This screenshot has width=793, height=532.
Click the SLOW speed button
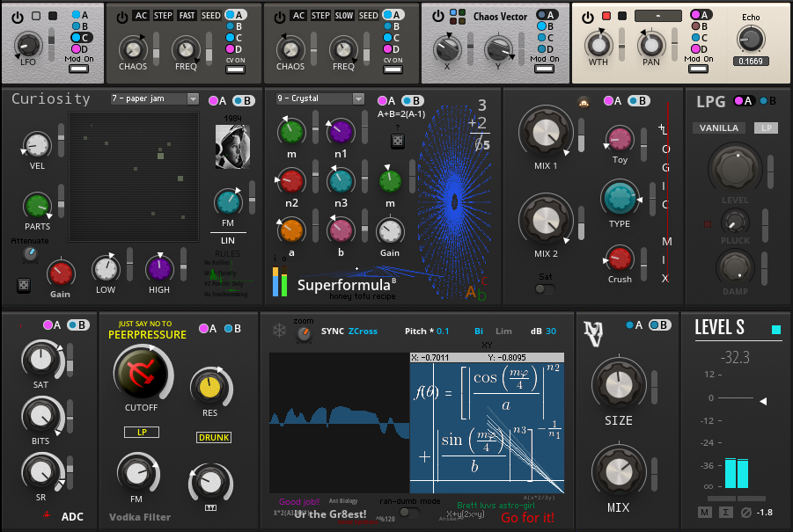344,16
